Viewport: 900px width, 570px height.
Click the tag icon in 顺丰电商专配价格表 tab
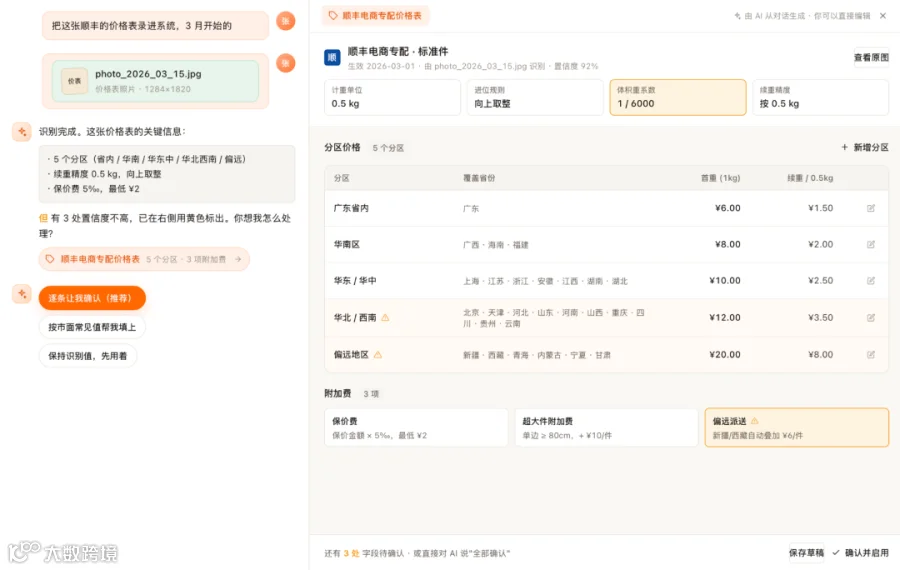(x=333, y=15)
